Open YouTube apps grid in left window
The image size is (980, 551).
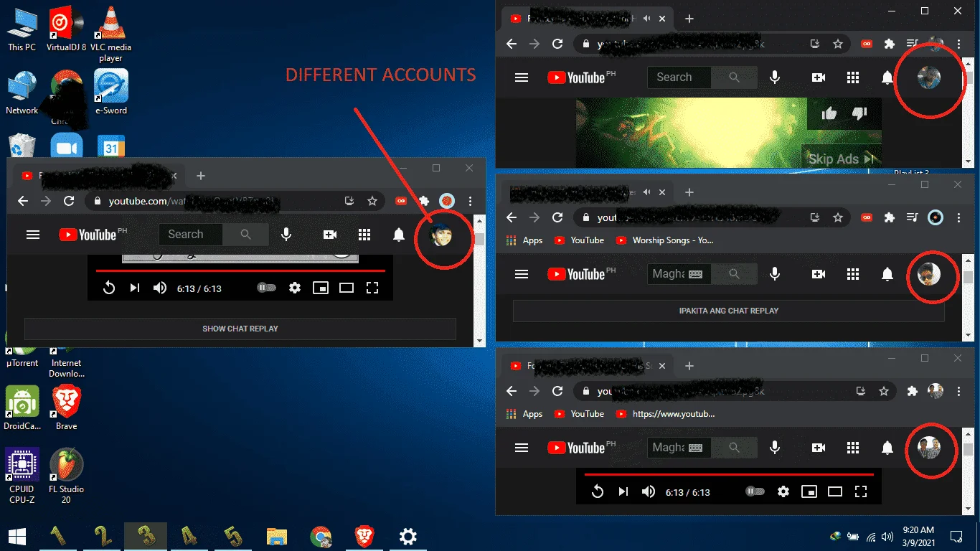coord(364,235)
